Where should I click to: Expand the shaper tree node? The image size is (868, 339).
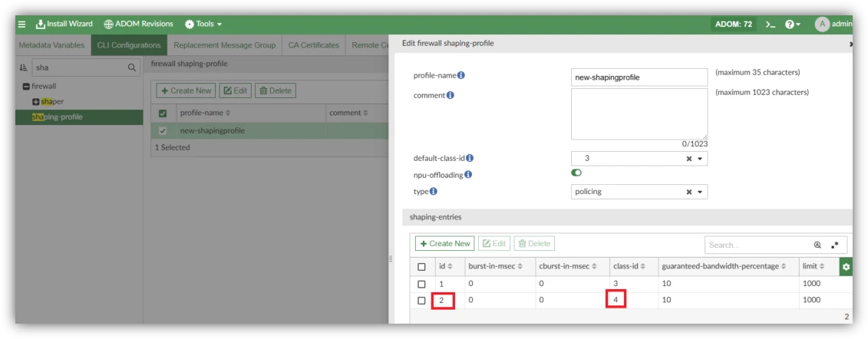click(36, 102)
